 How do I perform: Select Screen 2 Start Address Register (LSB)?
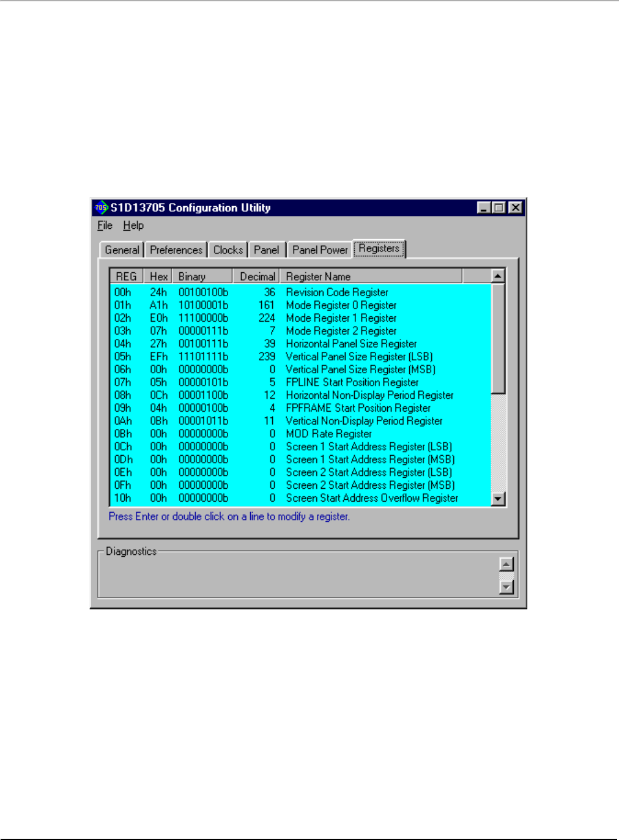(301, 472)
